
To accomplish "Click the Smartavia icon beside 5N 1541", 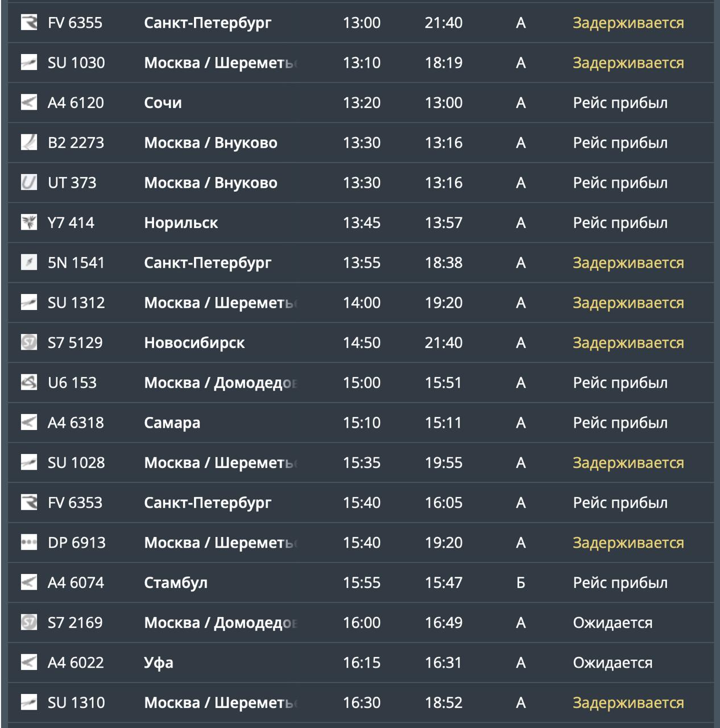I will coord(28,262).
